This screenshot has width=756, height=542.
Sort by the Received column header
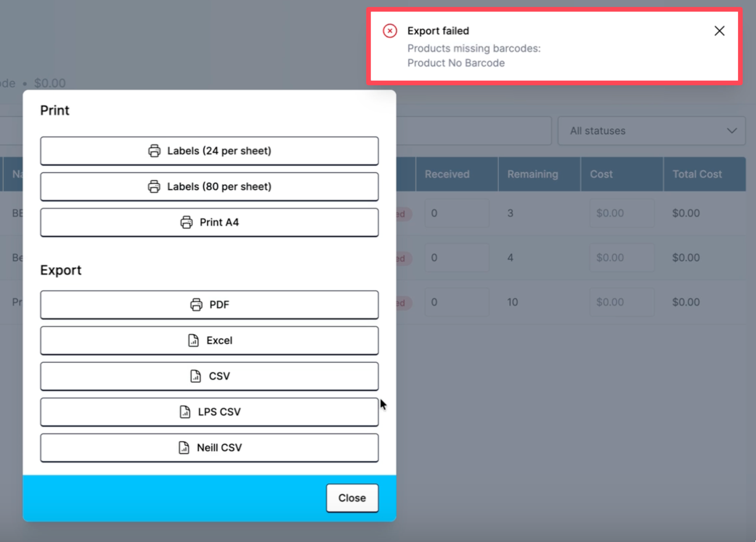457,174
